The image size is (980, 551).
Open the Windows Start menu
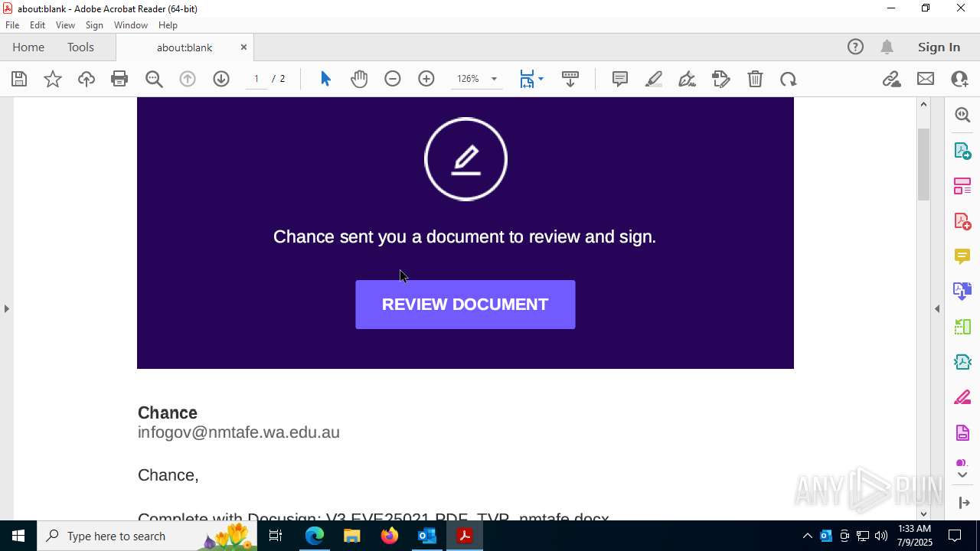[x=18, y=536]
